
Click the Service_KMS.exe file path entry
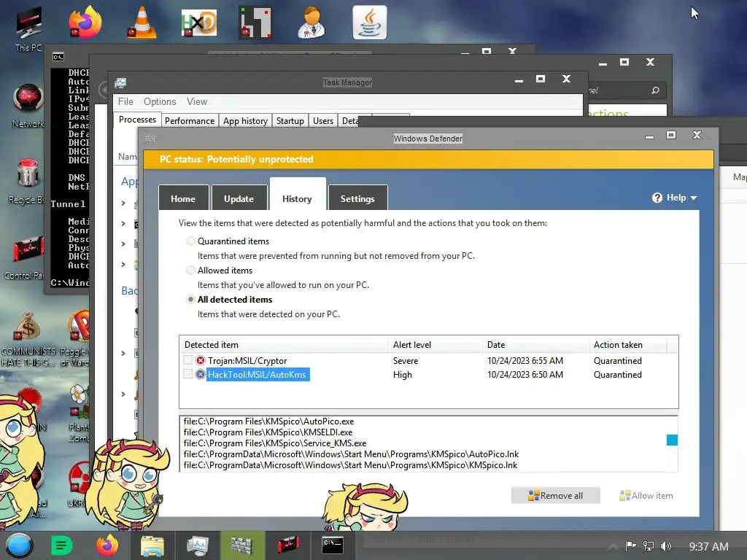(x=275, y=443)
